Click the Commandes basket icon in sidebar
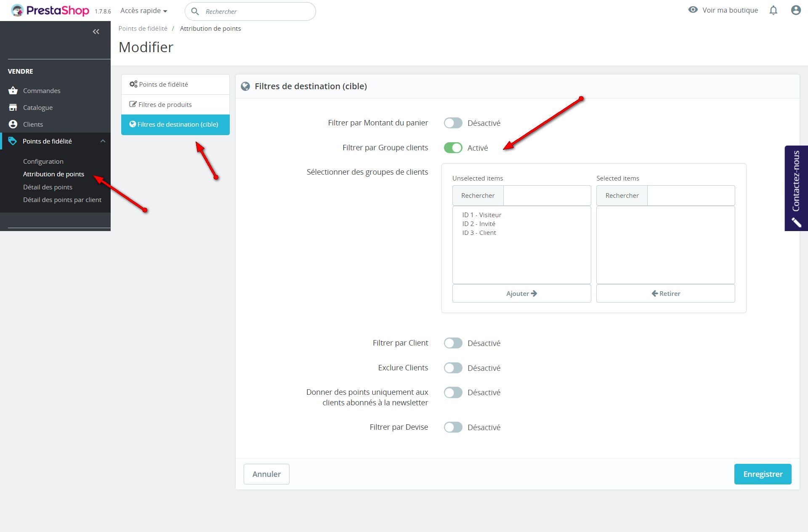The height and width of the screenshot is (532, 808). tap(13, 90)
